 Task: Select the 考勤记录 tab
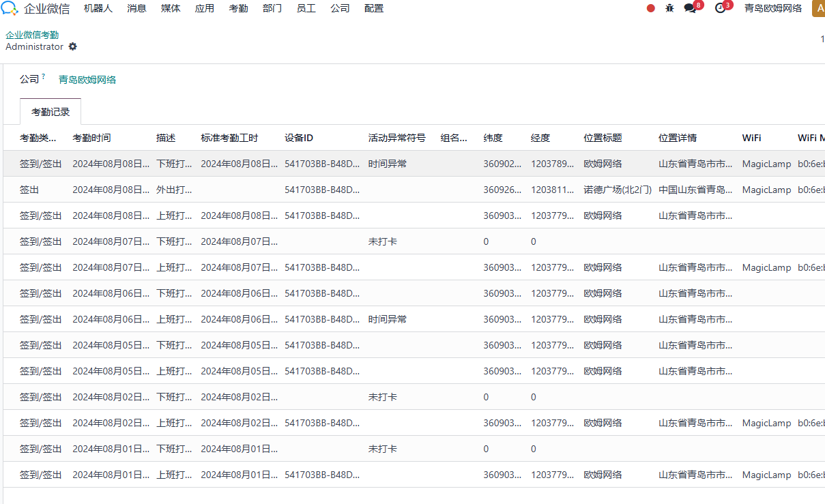pos(50,112)
